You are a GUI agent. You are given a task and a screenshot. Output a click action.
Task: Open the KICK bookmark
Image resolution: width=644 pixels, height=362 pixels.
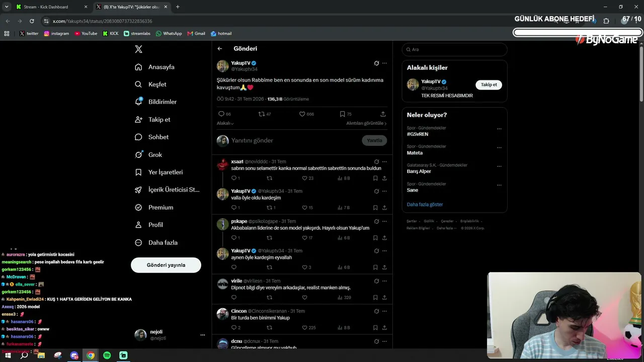pos(111,34)
